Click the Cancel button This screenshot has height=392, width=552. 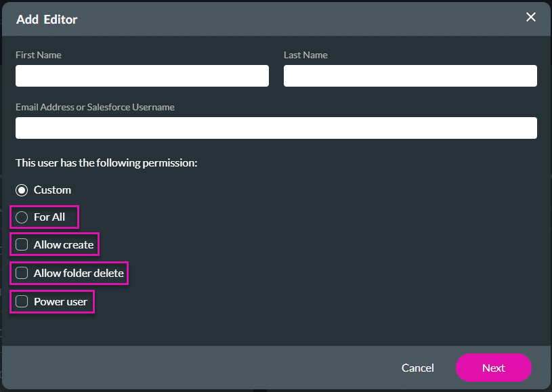[417, 368]
